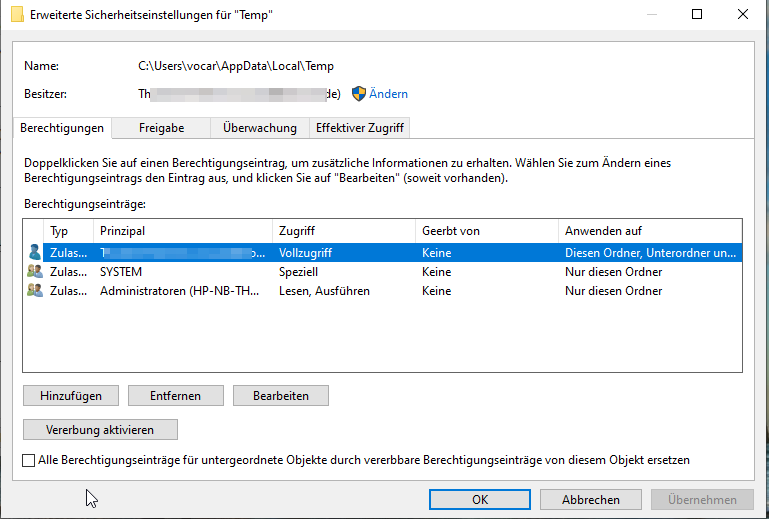Click the folder icon in title bar
Image resolution: width=769 pixels, height=519 pixels.
pyautogui.click(x=17, y=14)
